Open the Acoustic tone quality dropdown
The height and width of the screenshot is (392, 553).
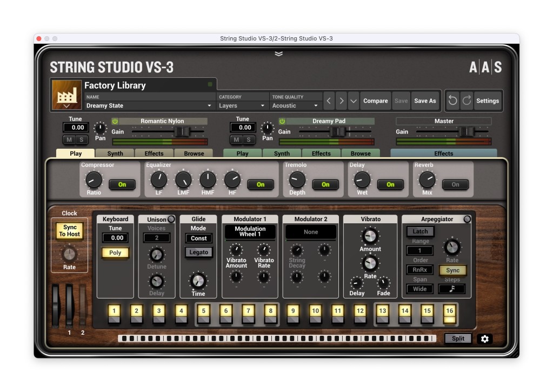pyautogui.click(x=296, y=105)
